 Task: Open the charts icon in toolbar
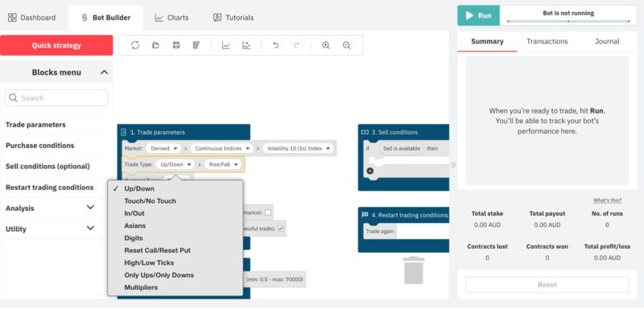(x=226, y=46)
